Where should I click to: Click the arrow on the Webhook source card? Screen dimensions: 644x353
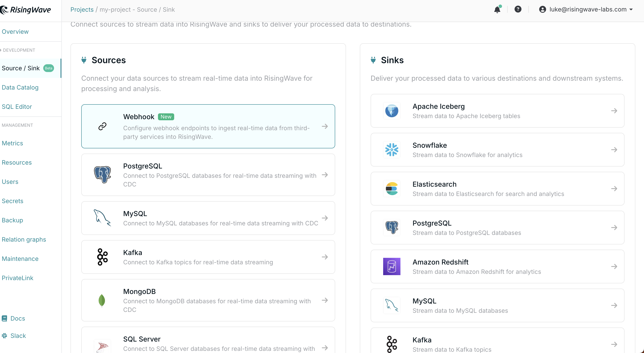[x=325, y=126]
